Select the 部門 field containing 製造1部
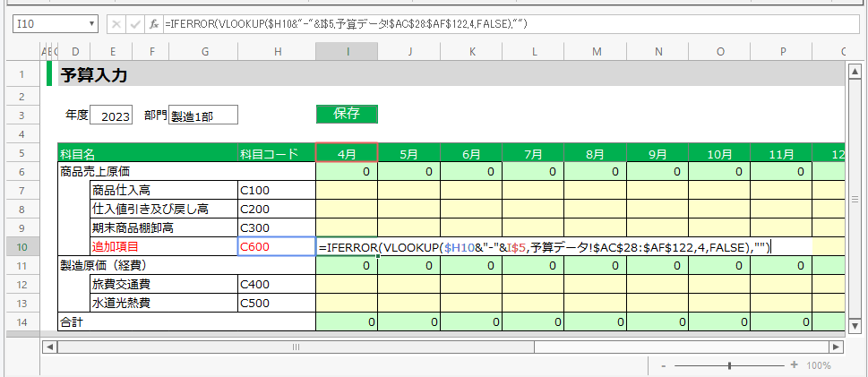868x377 pixels. pos(202,116)
